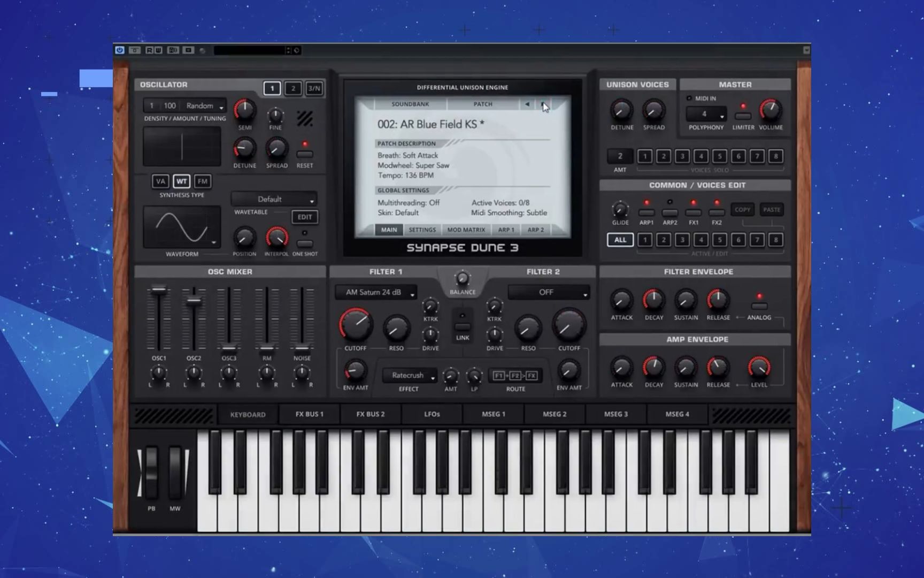Image resolution: width=924 pixels, height=578 pixels.
Task: Click the master VOLUME knob
Action: (x=770, y=110)
